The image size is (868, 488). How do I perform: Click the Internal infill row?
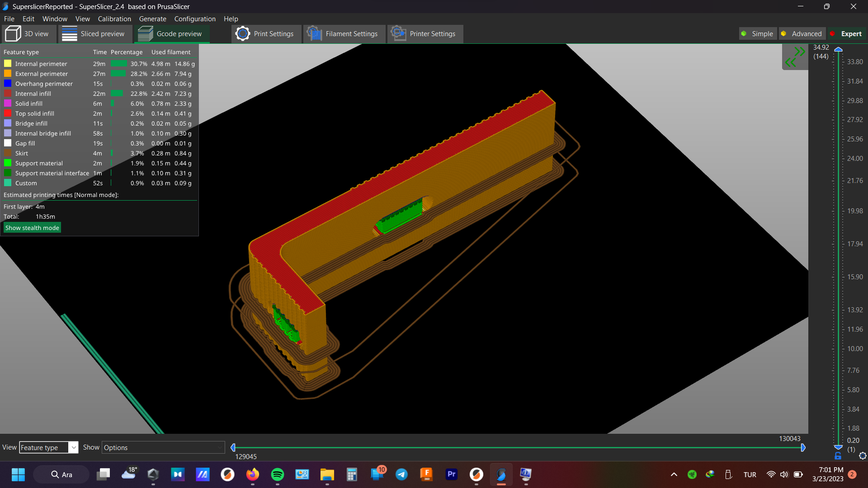(x=99, y=94)
